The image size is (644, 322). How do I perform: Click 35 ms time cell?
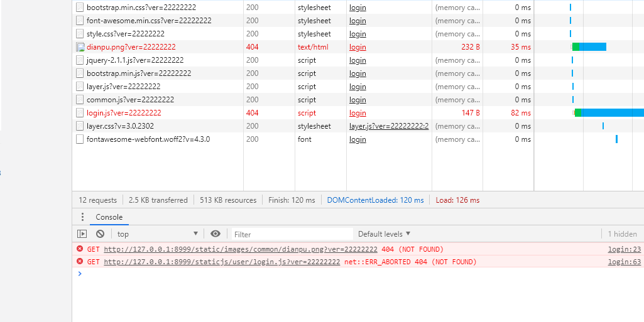(x=521, y=47)
